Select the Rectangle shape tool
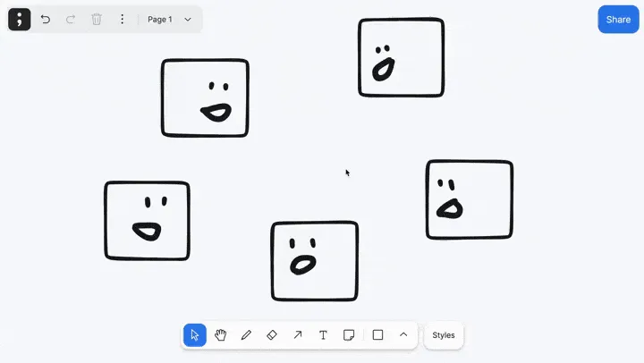Image resolution: width=644 pixels, height=363 pixels. (377, 335)
